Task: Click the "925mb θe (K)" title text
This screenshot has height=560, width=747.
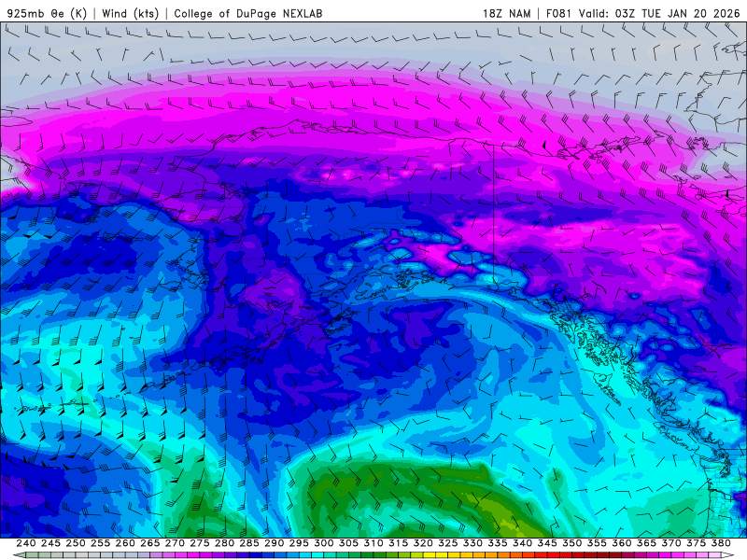Action: click(x=47, y=13)
